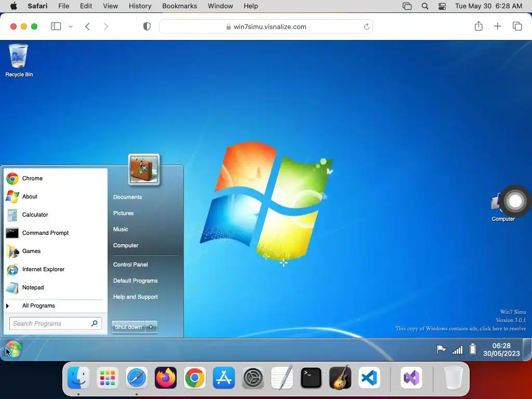
Task: Click the user account picture thumbnail
Action: [144, 169]
